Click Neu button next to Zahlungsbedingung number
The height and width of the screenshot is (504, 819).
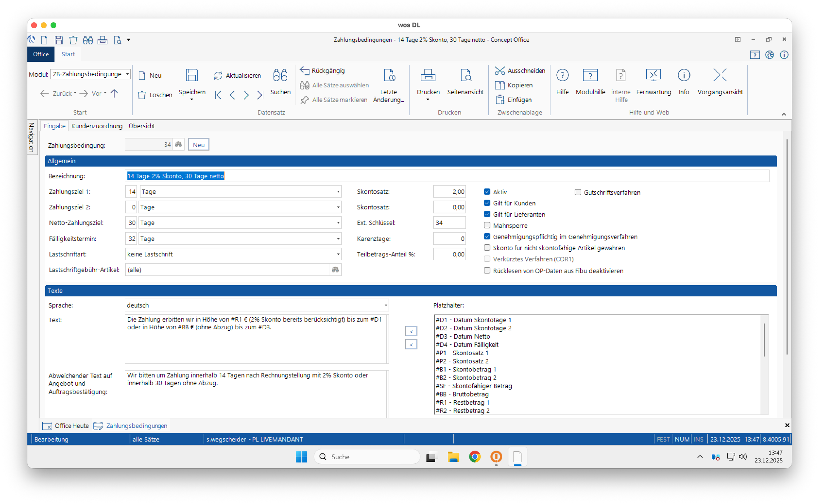click(x=198, y=145)
